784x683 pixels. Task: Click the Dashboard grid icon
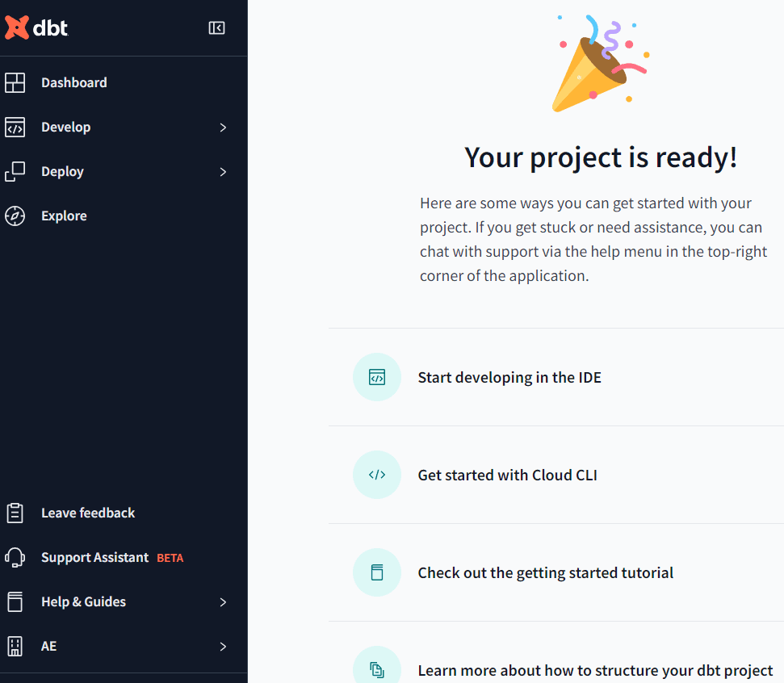pos(15,82)
